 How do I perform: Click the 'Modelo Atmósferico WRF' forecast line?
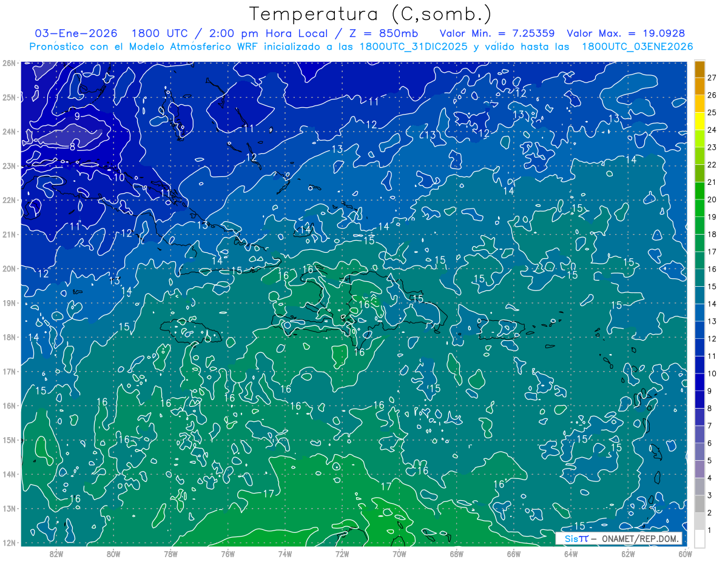[x=361, y=47]
